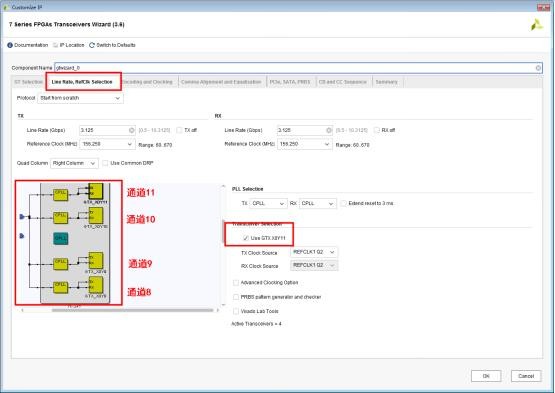Image resolution: width=555 pixels, height=393 pixels.
Task: Click the Documentation info icon
Action: point(10,45)
